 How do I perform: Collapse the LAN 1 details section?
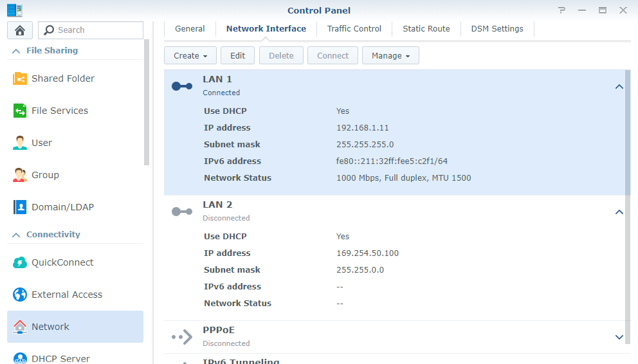pyautogui.click(x=619, y=87)
